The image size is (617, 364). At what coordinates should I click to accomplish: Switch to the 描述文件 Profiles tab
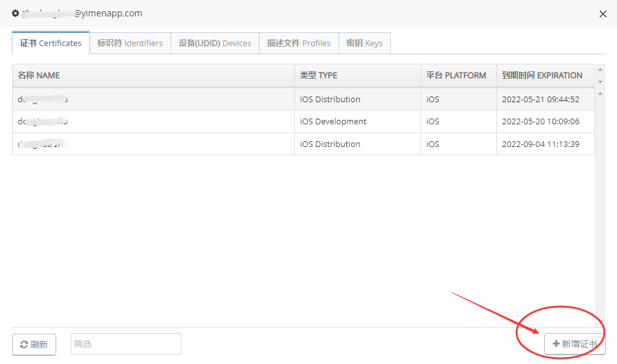299,43
